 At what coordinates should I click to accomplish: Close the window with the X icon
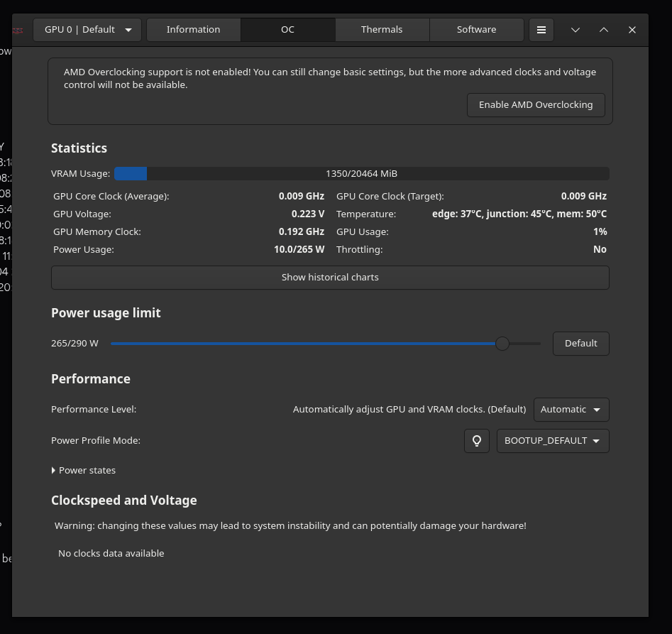[632, 30]
